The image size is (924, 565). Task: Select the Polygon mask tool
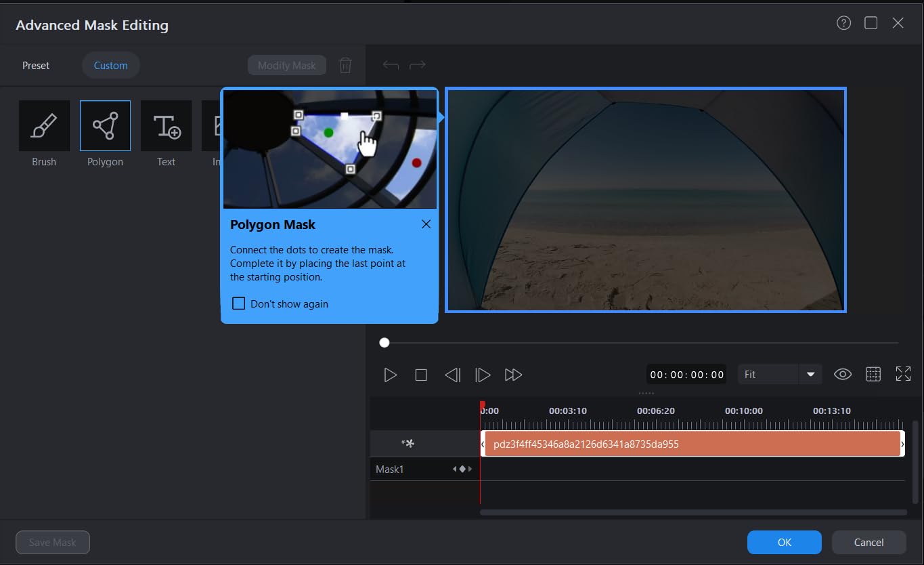(x=105, y=126)
